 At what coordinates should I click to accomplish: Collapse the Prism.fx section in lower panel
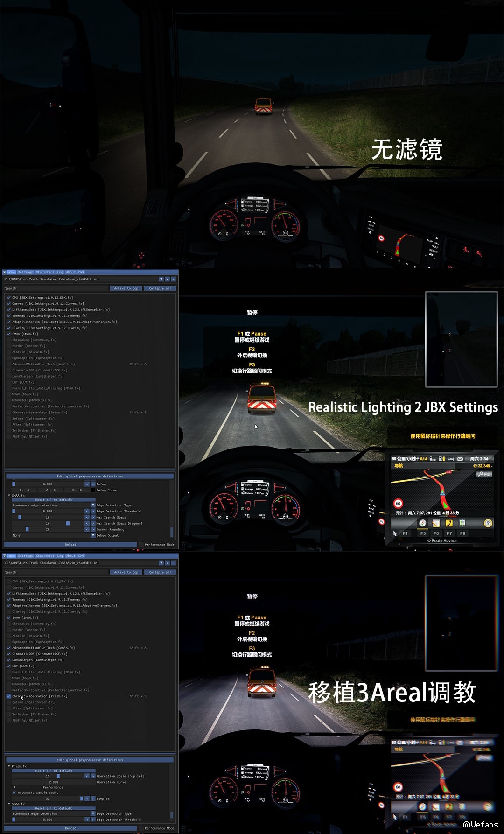pyautogui.click(x=9, y=766)
